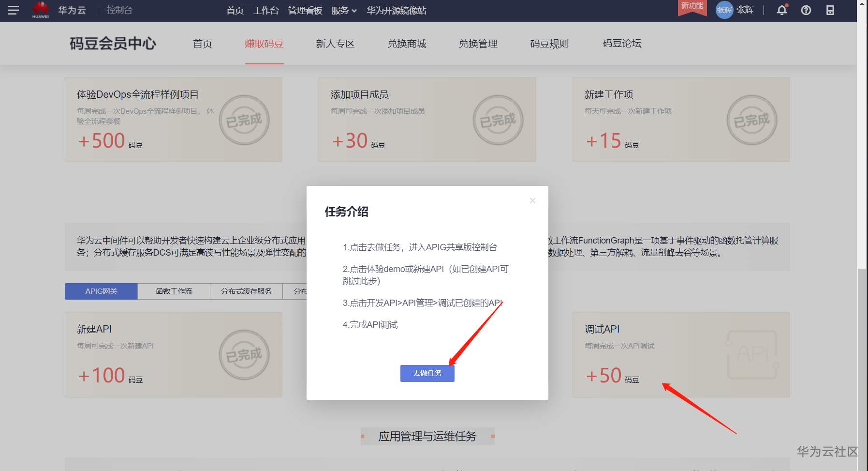Click 每周可完成一次添加项目成员 description text
The width and height of the screenshot is (868, 471).
378,111
